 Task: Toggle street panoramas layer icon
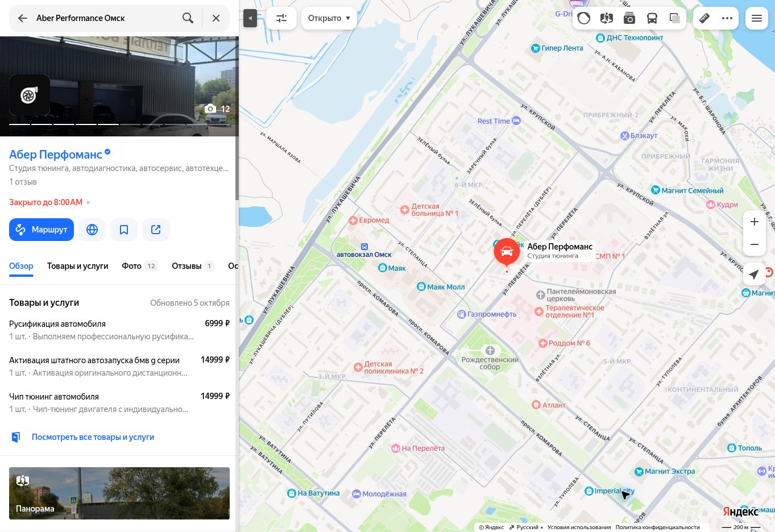point(607,18)
